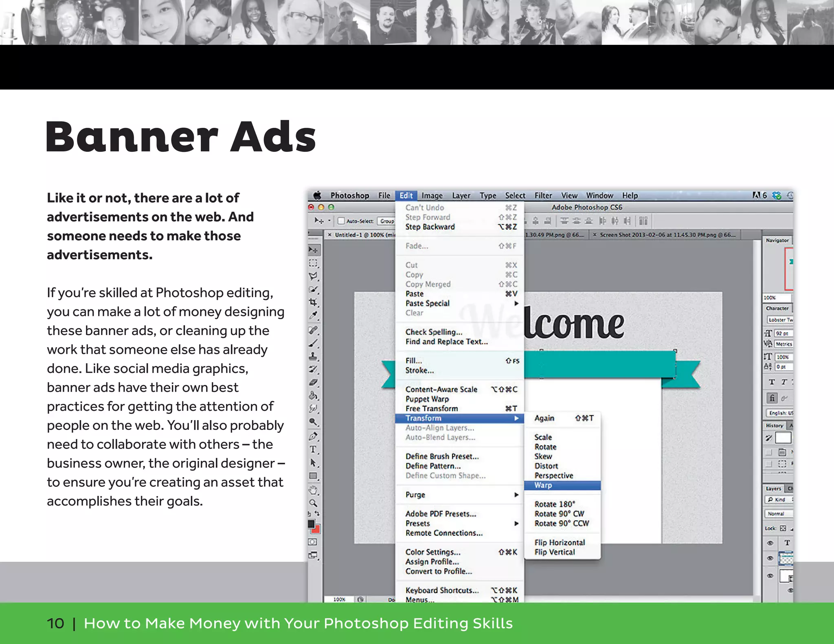Select the Brush tool
834x644 pixels.
(314, 343)
